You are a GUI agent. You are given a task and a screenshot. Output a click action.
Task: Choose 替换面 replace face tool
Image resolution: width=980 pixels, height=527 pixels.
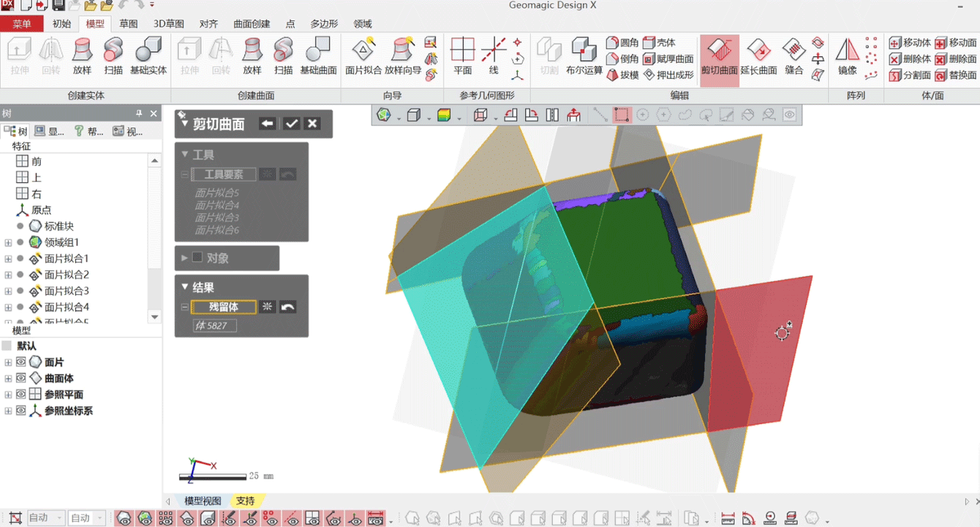pyautogui.click(x=956, y=75)
